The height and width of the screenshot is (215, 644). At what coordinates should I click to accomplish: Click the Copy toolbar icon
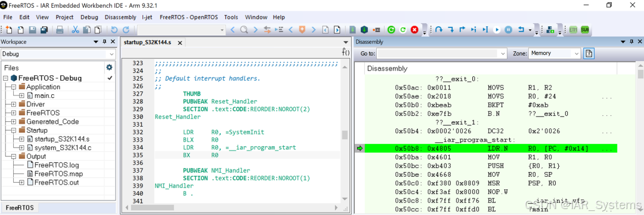[x=86, y=30]
